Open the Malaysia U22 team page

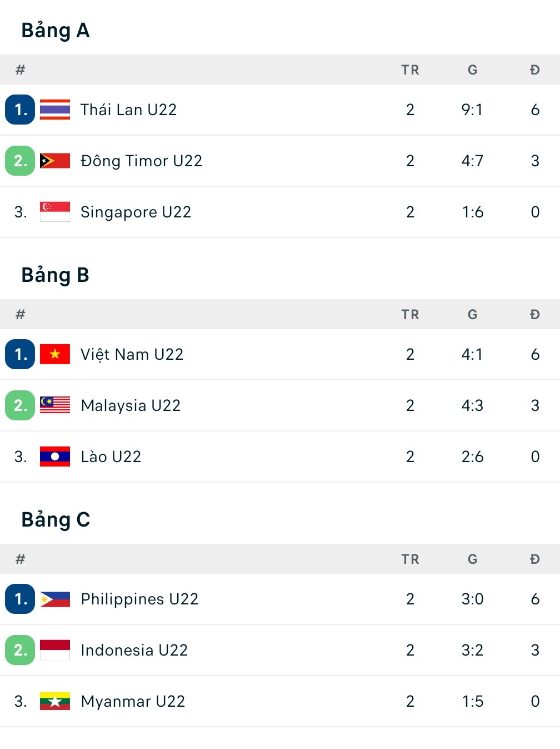pyautogui.click(x=131, y=405)
